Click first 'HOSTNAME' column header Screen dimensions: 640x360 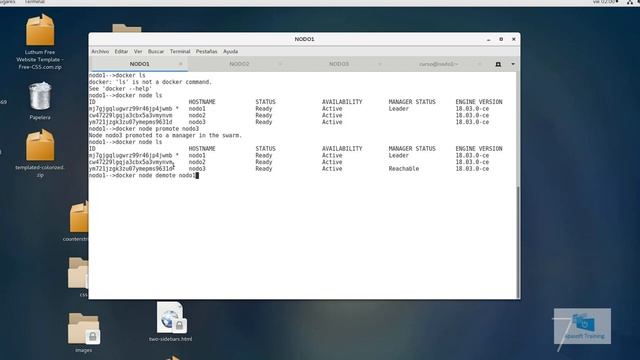point(202,102)
